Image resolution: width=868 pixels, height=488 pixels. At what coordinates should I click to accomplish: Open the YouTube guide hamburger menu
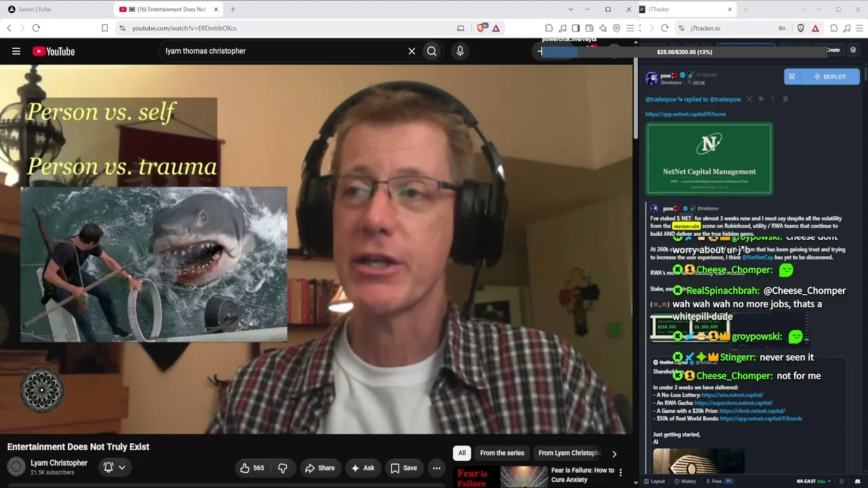16,51
